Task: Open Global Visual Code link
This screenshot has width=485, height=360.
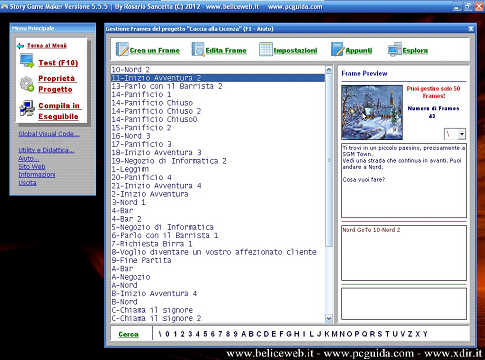Action: pos(49,134)
